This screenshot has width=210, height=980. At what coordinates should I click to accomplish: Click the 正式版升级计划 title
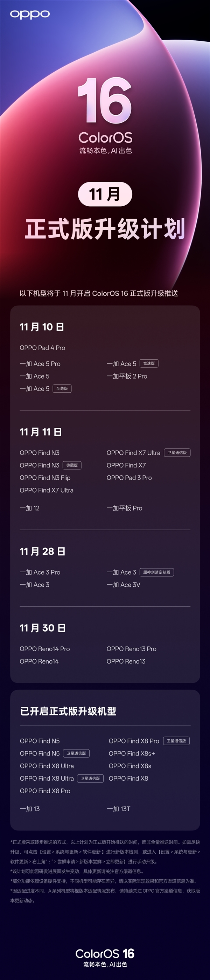105,229
